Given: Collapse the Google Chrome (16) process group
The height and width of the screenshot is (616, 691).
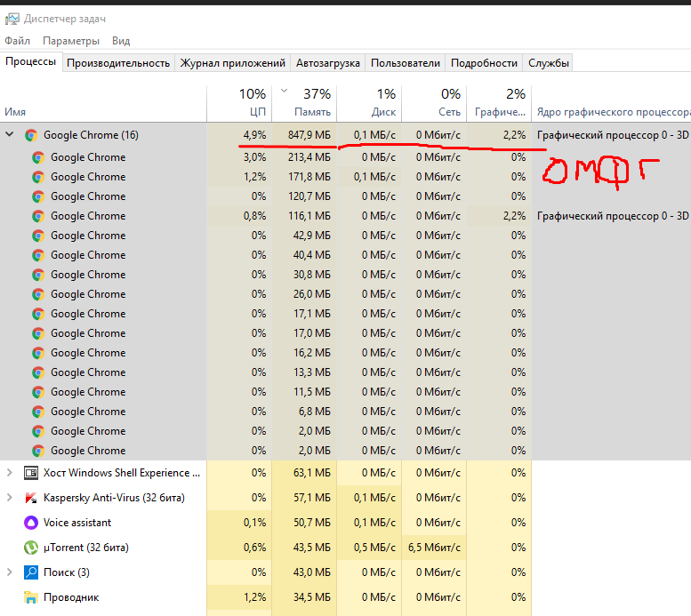Looking at the screenshot, I should [x=10, y=134].
